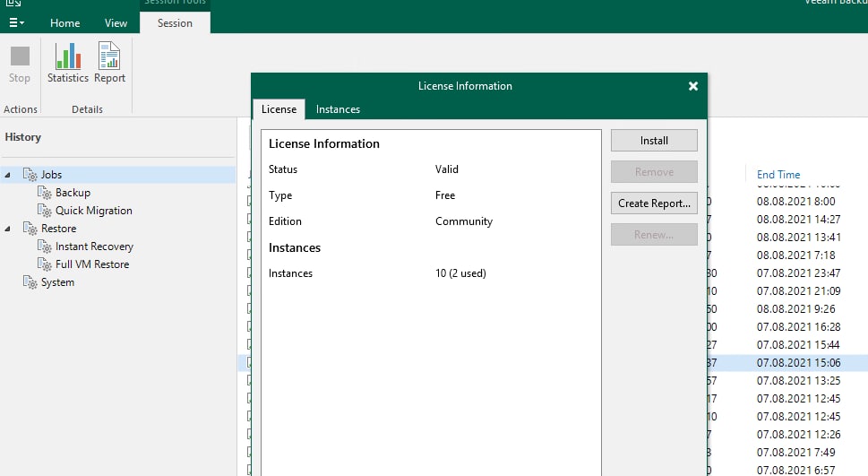Click end time 07.08.2021 6:57
The height and width of the screenshot is (476, 868).
(x=796, y=470)
